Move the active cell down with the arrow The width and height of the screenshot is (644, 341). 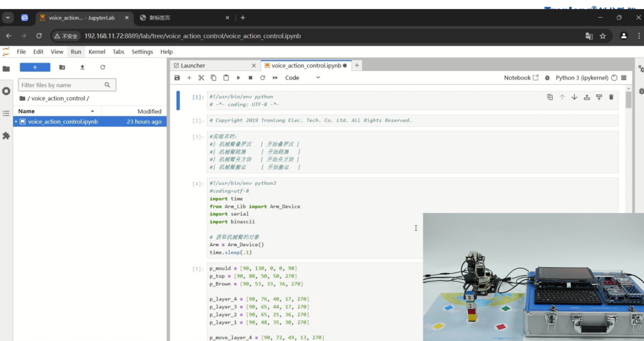tap(574, 97)
